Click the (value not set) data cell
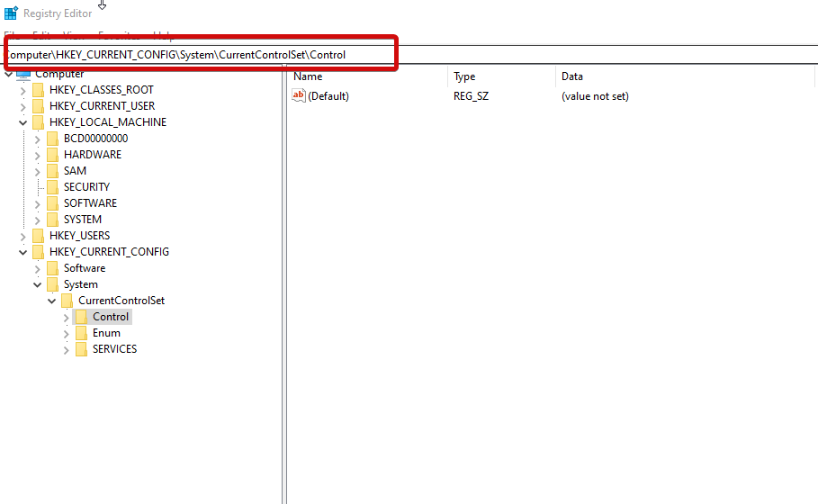The image size is (818, 504). (x=595, y=96)
